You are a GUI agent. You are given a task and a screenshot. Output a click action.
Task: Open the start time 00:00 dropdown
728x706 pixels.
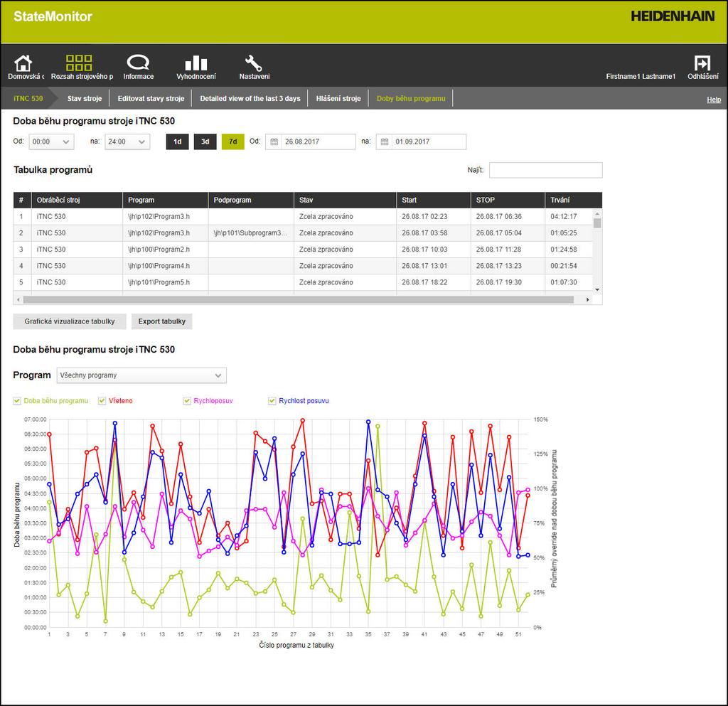[51, 141]
